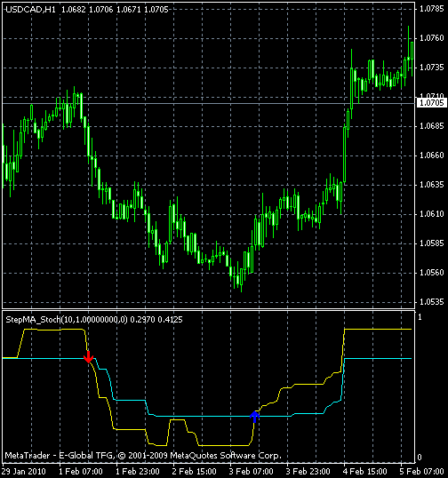Click the blue buy arrow signal
448x478 pixels.
(x=254, y=417)
